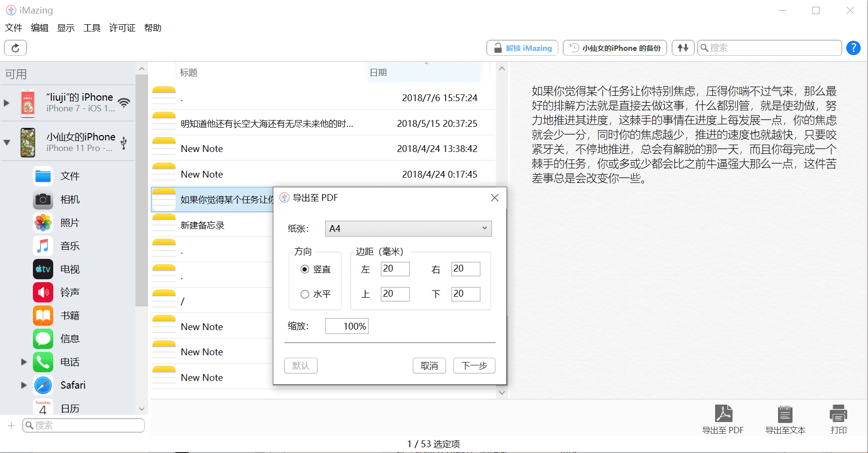Image resolution: width=868 pixels, height=453 pixels.
Task: Expand the Safari sidebar item
Action: [23, 385]
